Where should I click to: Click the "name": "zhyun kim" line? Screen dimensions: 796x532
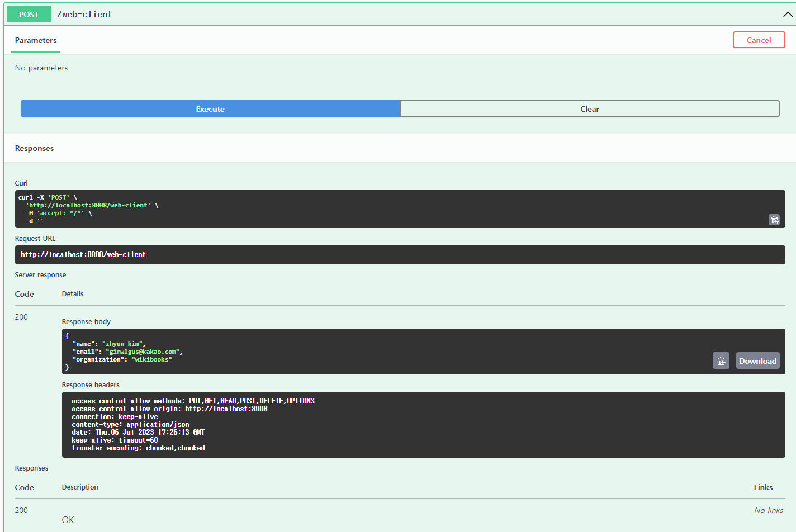point(109,344)
